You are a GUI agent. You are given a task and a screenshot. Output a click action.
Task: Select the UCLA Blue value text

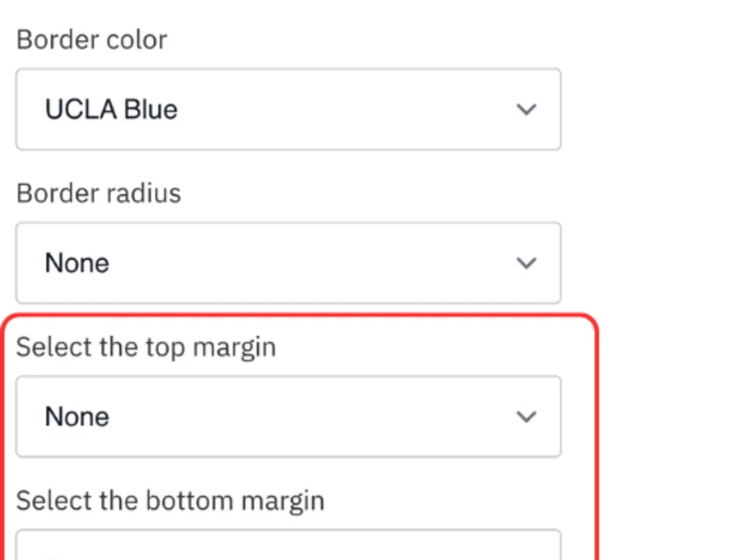110,110
